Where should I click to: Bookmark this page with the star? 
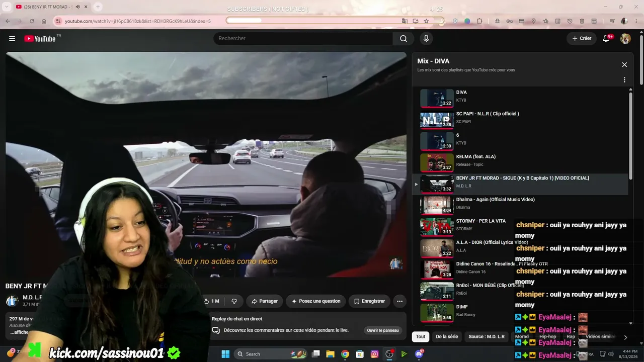click(426, 21)
